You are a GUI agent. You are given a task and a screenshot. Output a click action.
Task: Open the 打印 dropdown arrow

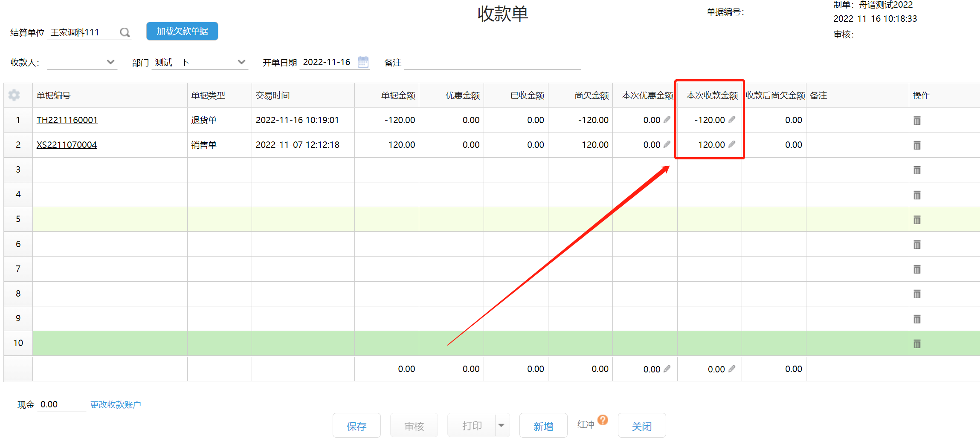click(x=502, y=425)
